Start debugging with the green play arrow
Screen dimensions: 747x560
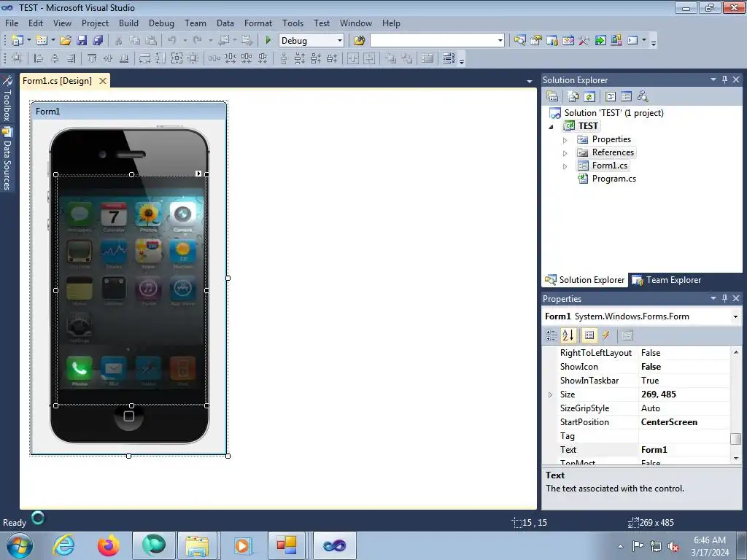click(268, 41)
